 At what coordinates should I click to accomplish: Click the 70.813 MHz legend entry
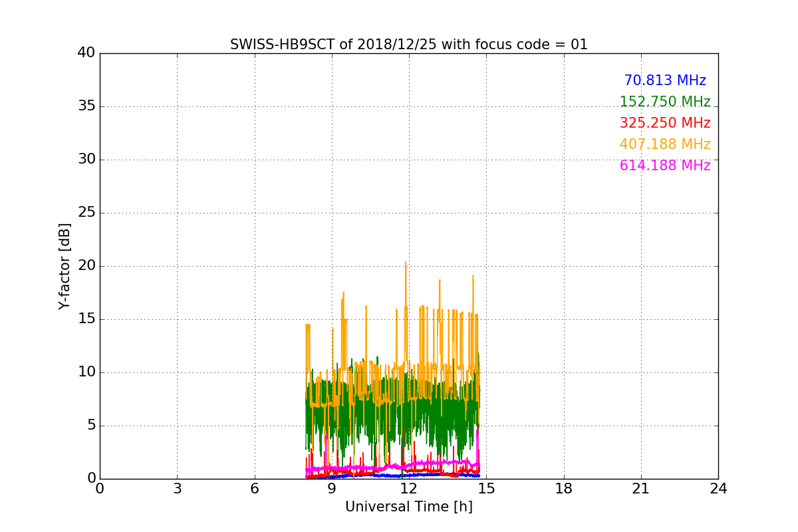[665, 80]
